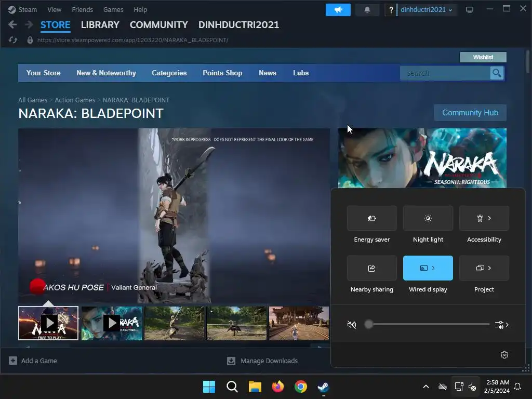This screenshot has width=532, height=399.
Task: Click the store search magnifier button
Action: (x=497, y=73)
